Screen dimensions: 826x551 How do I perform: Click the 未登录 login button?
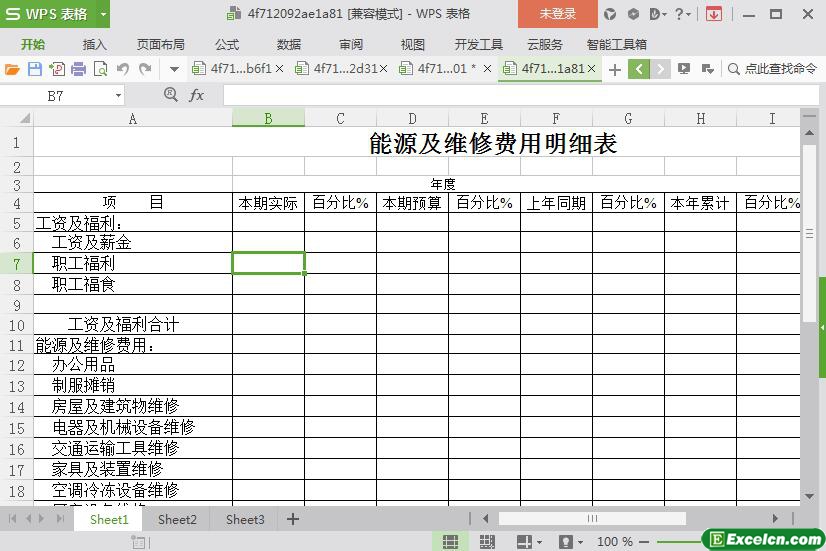click(x=558, y=14)
